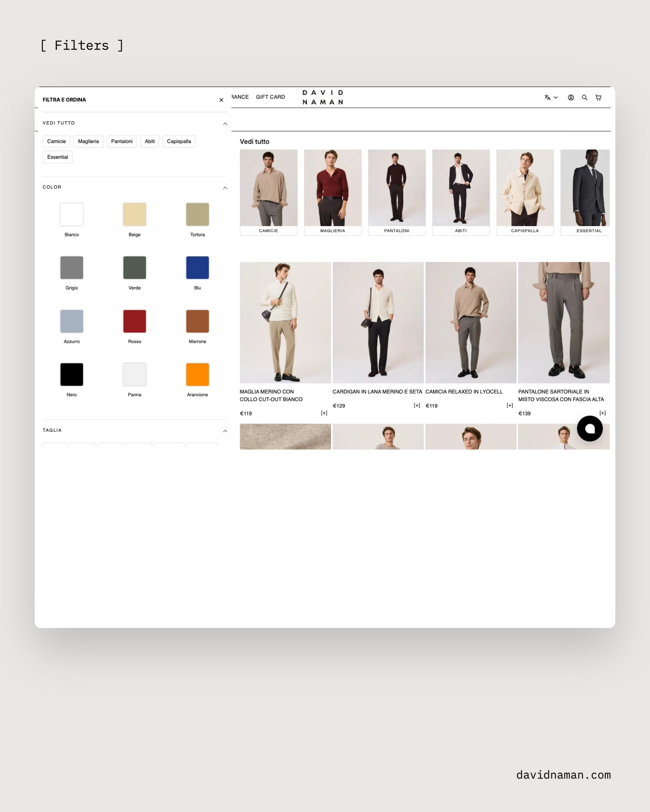
Task: Select the Tortora color swatch
Action: (x=198, y=214)
